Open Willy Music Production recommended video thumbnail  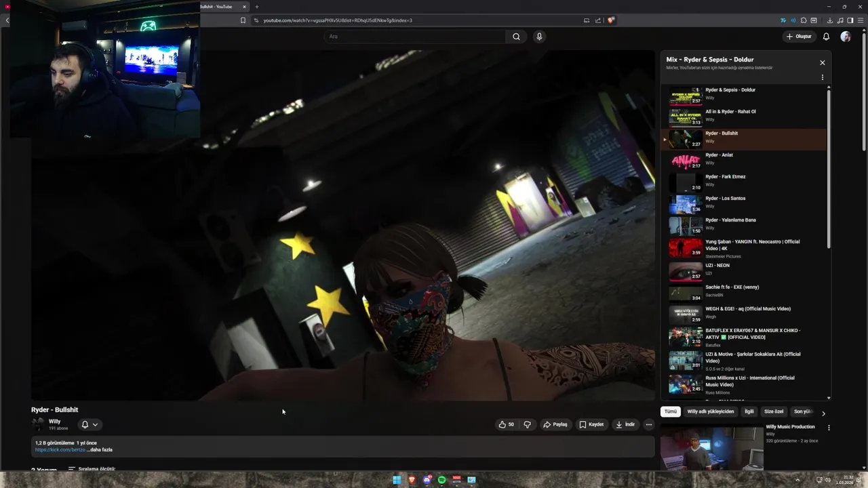pos(712,446)
